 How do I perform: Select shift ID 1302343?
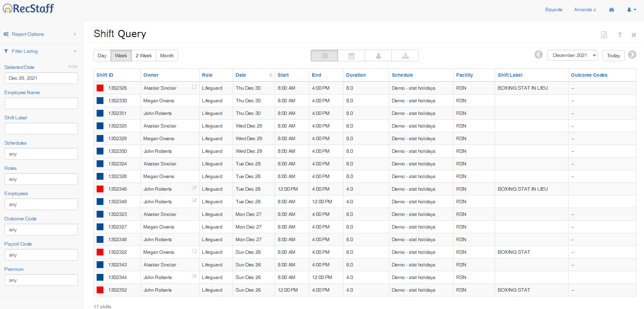coord(118,265)
